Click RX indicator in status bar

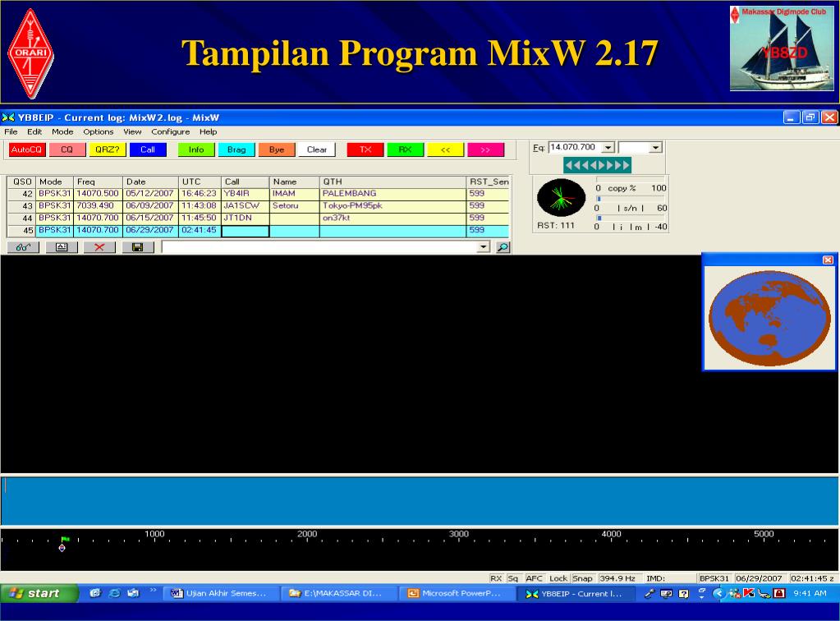496,578
